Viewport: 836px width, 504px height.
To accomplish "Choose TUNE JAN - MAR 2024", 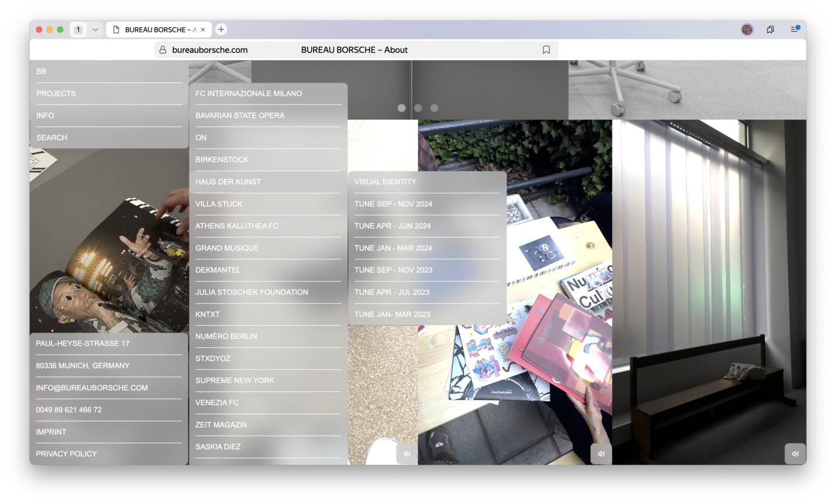I will pos(427,248).
